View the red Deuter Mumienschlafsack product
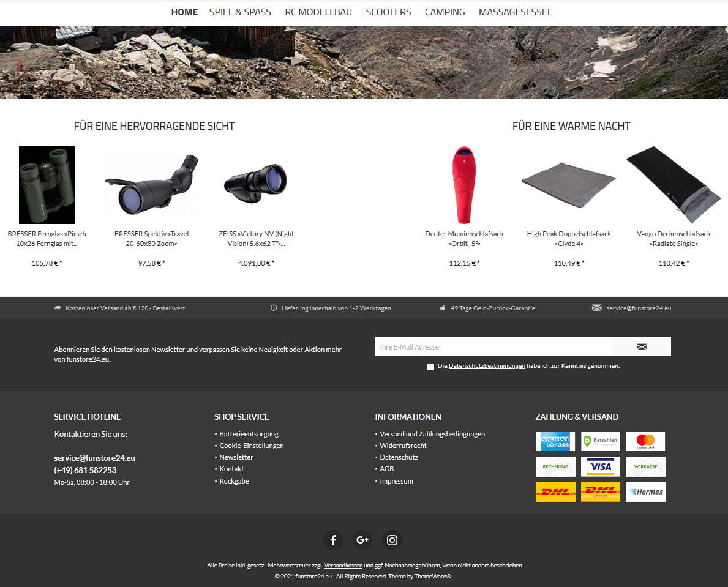The height and width of the screenshot is (587, 728). click(x=464, y=185)
